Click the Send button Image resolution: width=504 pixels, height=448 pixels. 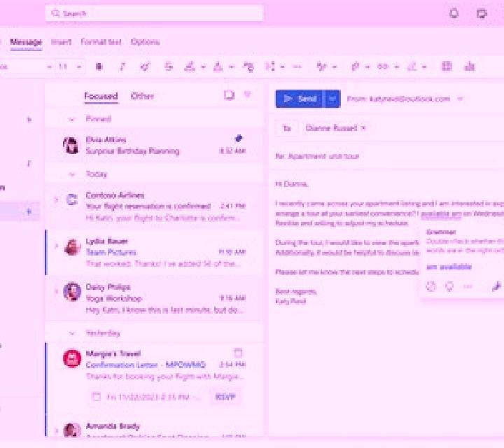click(x=300, y=99)
